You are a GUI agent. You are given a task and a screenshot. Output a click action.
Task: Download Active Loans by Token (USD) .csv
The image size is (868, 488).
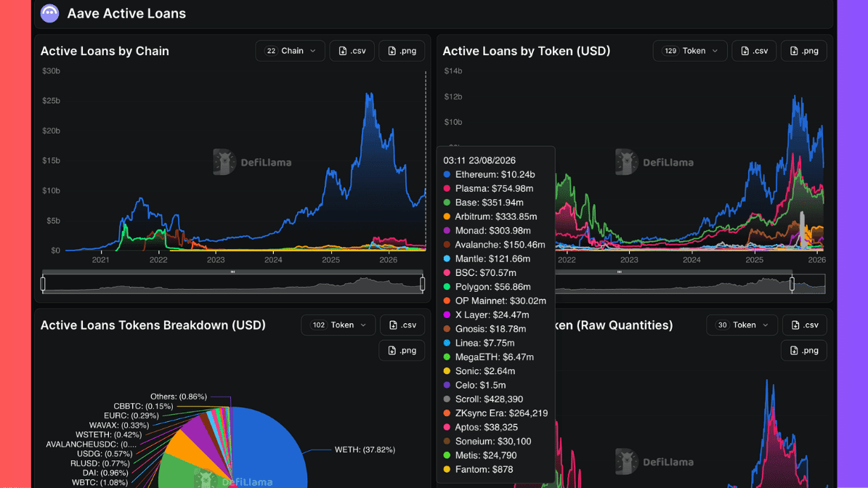(754, 51)
